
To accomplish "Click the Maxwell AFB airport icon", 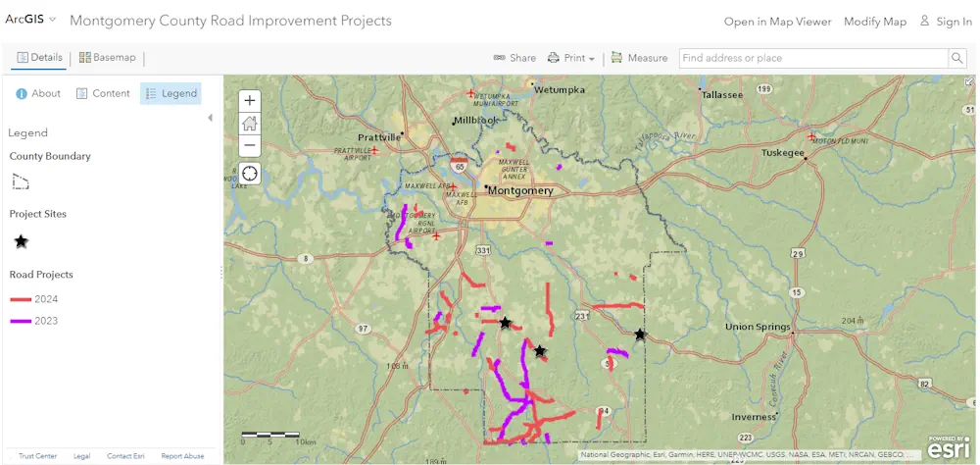I will (x=454, y=187).
